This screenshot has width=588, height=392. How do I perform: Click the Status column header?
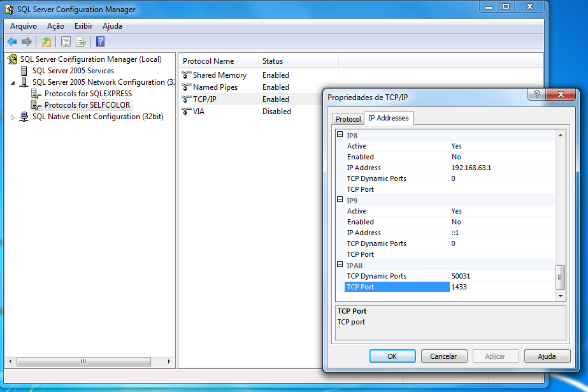[298, 61]
